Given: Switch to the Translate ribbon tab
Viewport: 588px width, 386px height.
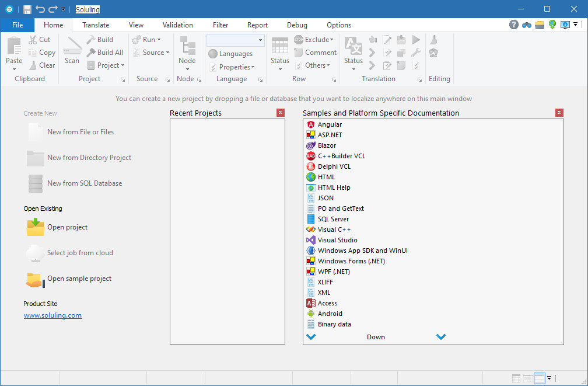Looking at the screenshot, I should coord(96,25).
